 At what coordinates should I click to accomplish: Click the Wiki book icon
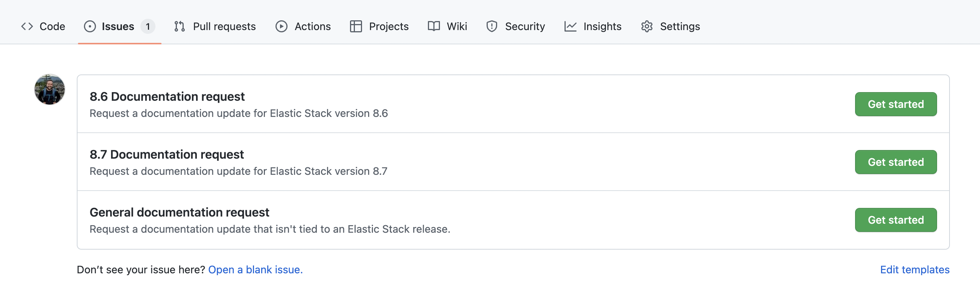coord(434,26)
